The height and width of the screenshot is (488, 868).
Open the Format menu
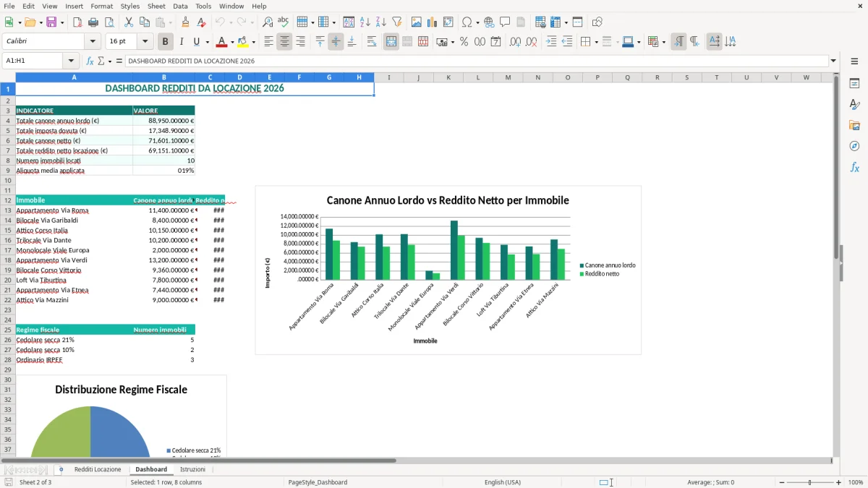pyautogui.click(x=101, y=6)
